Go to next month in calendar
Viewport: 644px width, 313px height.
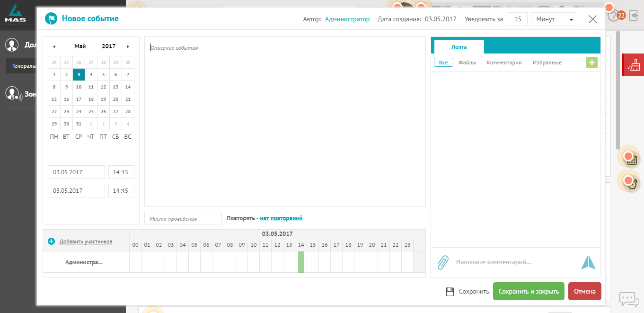pos(128,46)
